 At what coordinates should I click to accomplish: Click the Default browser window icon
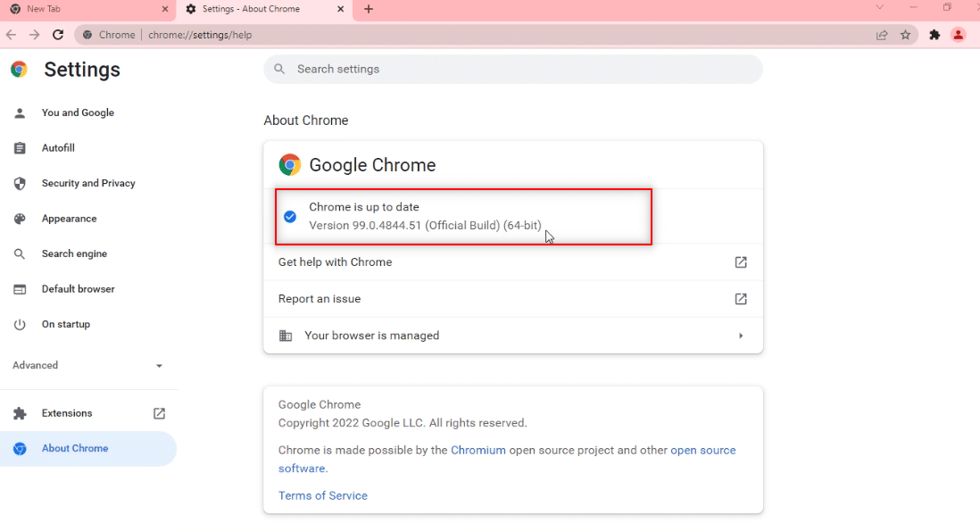(20, 289)
